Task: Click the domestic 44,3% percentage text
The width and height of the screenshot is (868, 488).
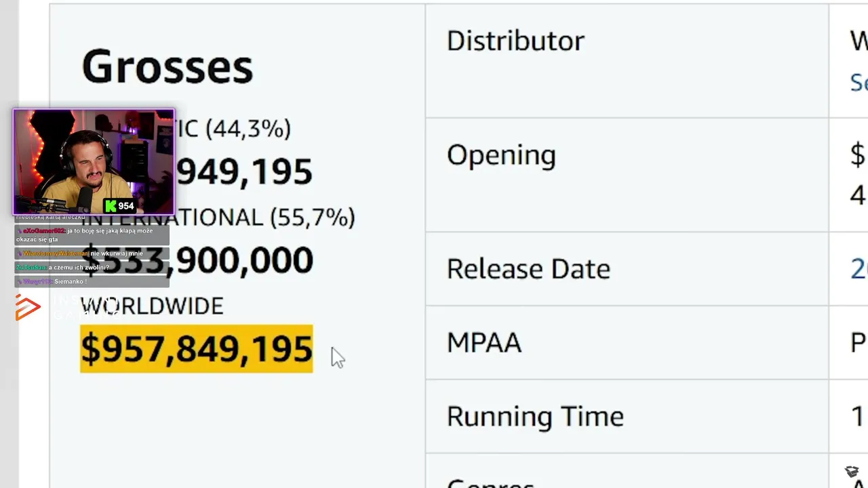Action: 248,129
